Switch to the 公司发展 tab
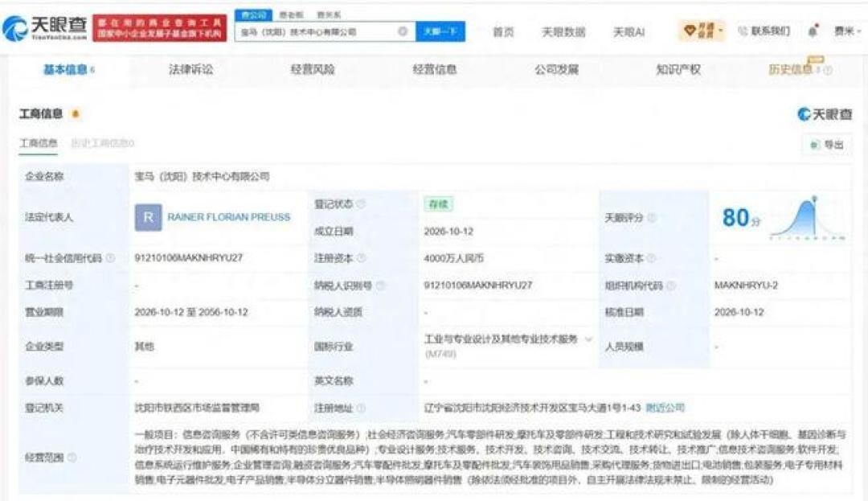Image resolution: width=868 pixels, height=501 pixels. point(556,70)
